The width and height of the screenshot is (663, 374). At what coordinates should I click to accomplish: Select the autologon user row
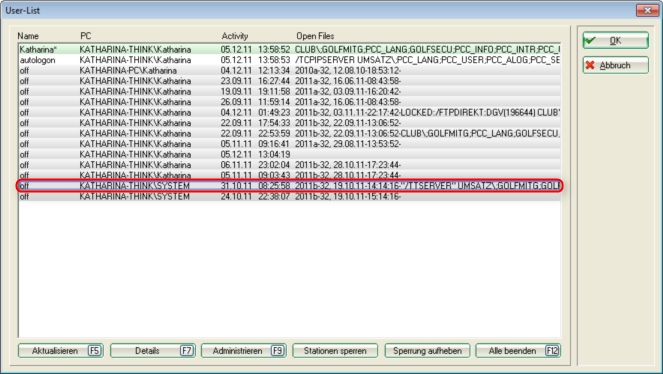pos(290,60)
